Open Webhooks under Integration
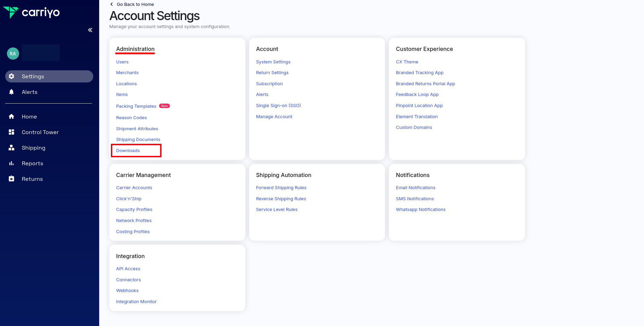 (x=127, y=290)
